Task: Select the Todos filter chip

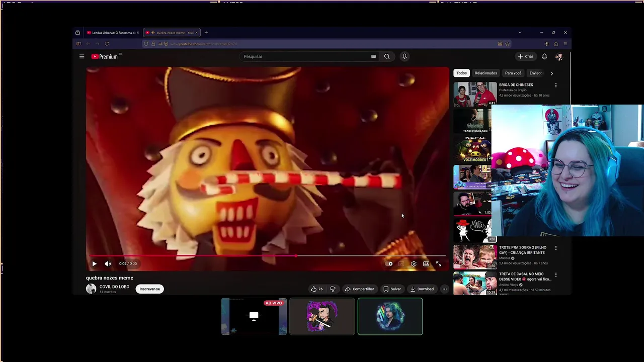Action: pos(461,73)
